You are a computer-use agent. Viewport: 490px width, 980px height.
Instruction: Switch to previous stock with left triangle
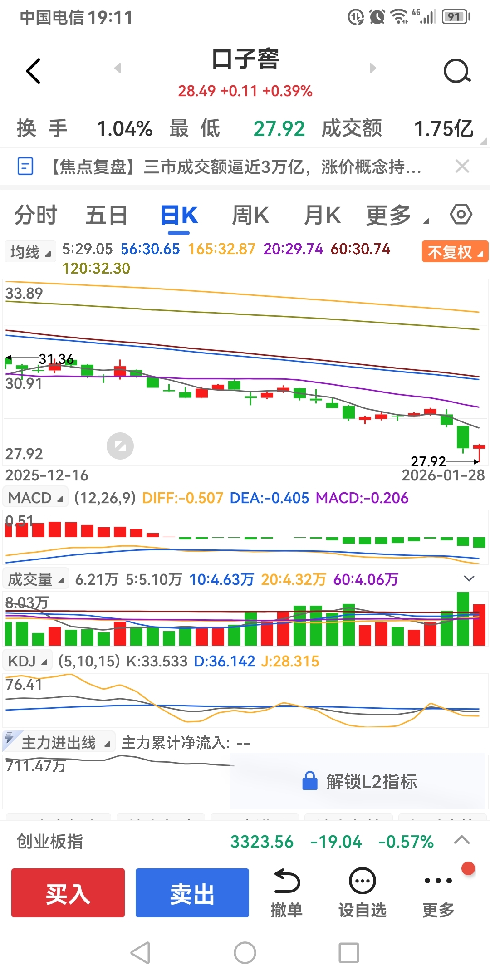click(x=118, y=68)
